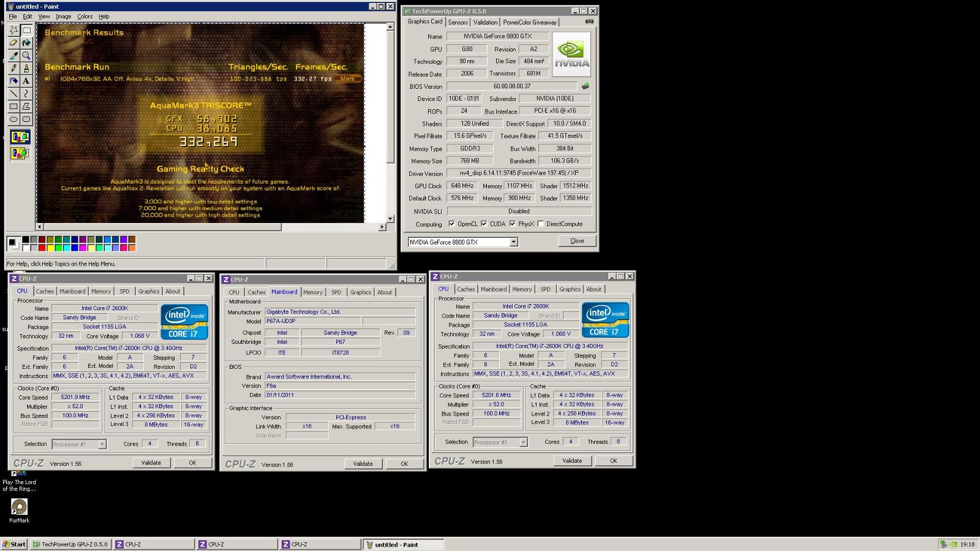Image resolution: width=980 pixels, height=551 pixels.
Task: Click the Start button on the taskbar
Action: point(14,544)
